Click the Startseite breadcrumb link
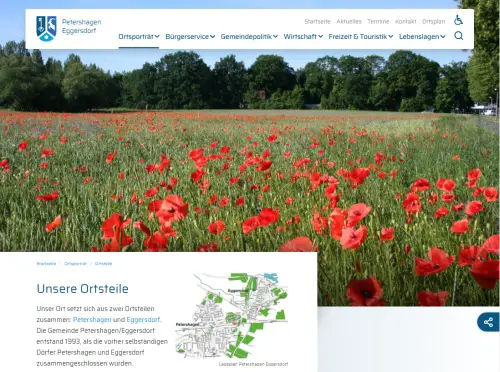500x372 pixels. [46, 264]
